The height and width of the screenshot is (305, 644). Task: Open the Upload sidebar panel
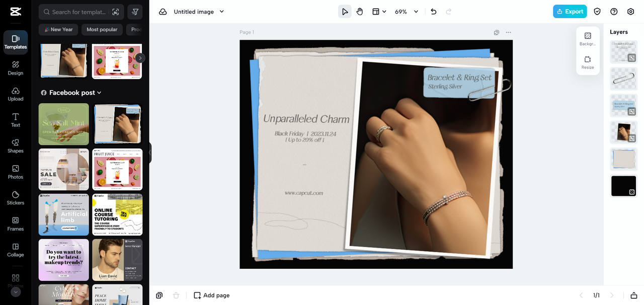[16, 94]
